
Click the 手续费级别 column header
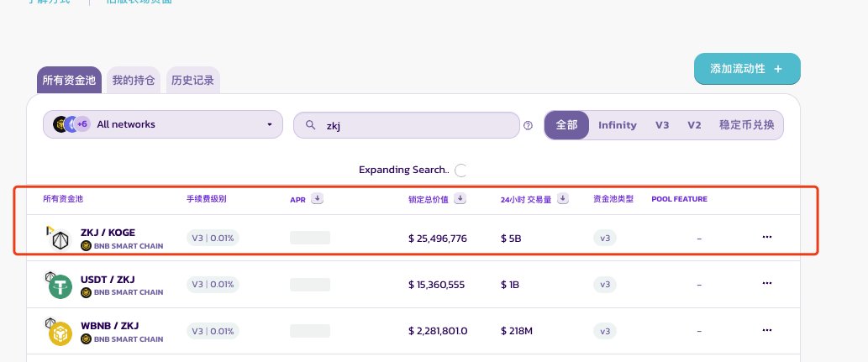coord(207,199)
